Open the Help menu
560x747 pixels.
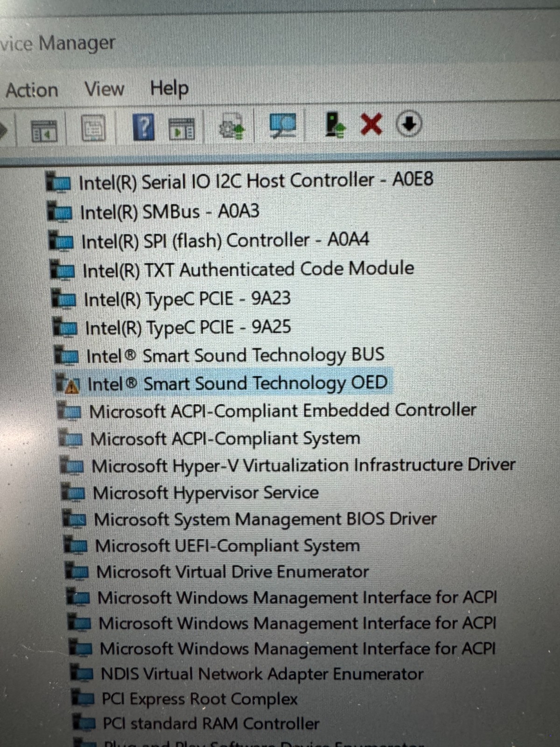point(169,88)
